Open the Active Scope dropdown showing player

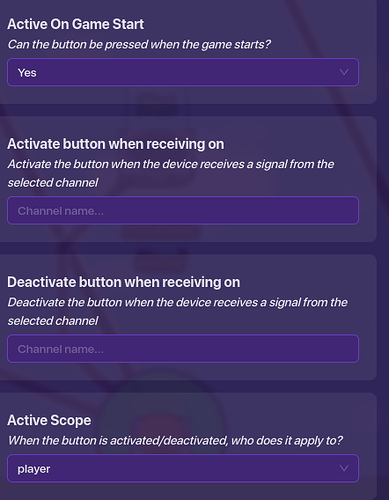183,468
